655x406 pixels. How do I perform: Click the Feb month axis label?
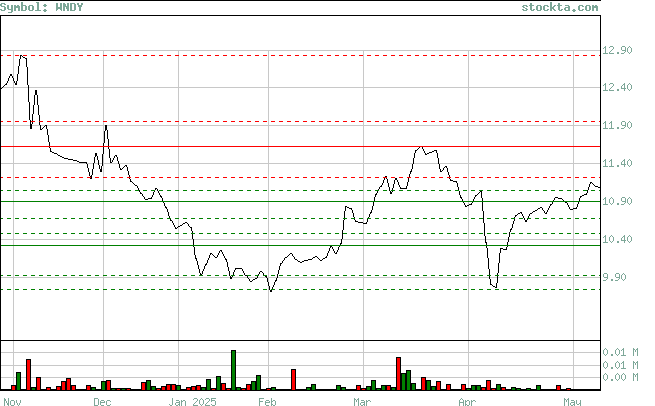[267, 401]
